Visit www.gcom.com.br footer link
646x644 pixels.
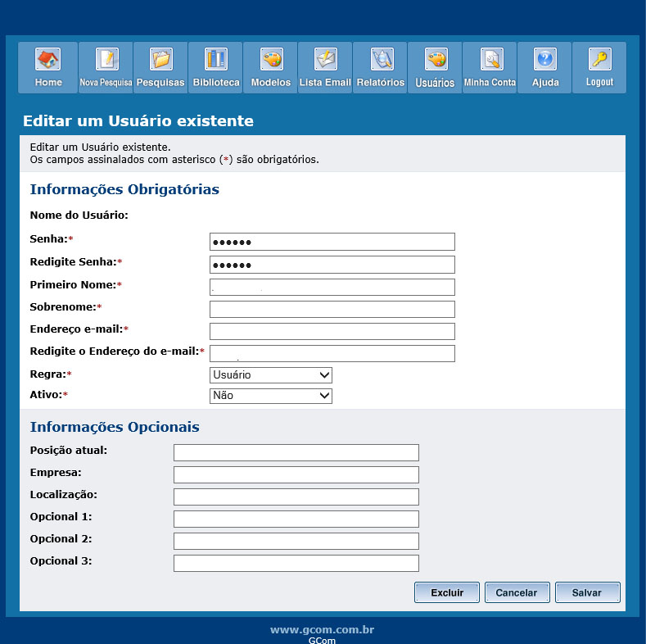(x=322, y=629)
